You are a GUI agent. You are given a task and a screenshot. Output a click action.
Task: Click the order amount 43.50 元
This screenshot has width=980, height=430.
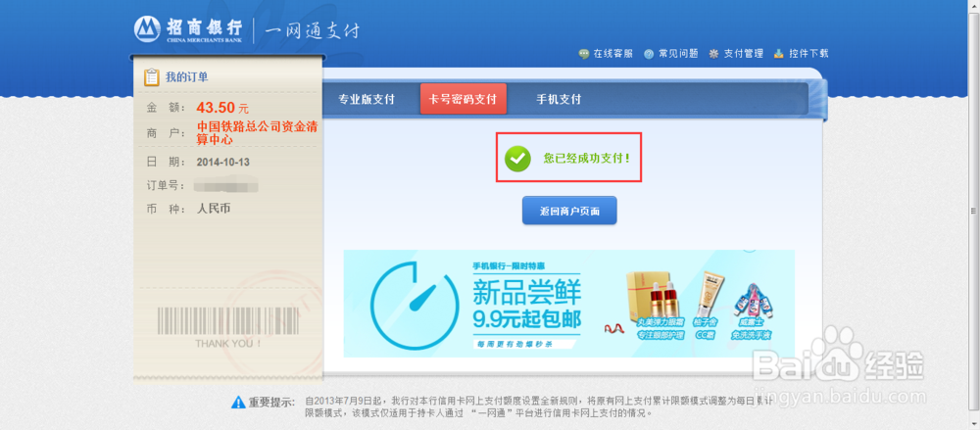222,108
